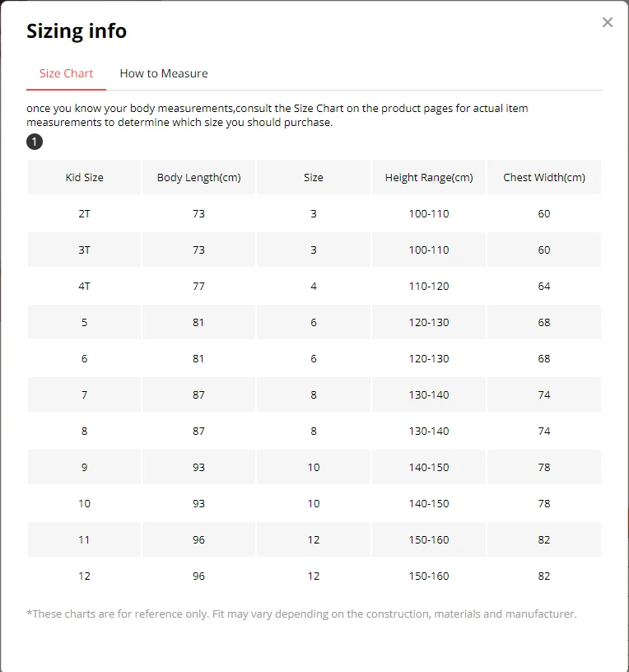This screenshot has width=629, height=672.
Task: Click the Chest Width(cm) column header
Action: pos(544,177)
